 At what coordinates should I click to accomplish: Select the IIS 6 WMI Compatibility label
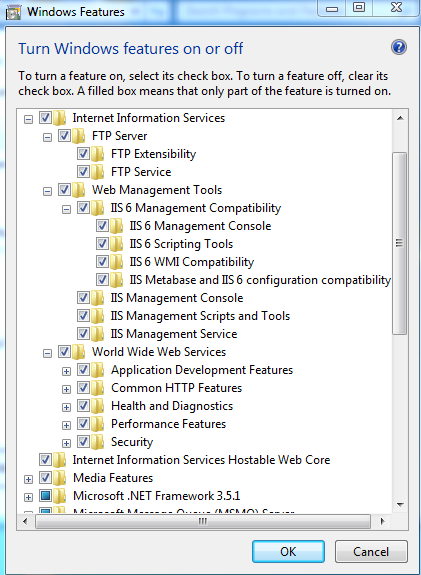(192, 262)
